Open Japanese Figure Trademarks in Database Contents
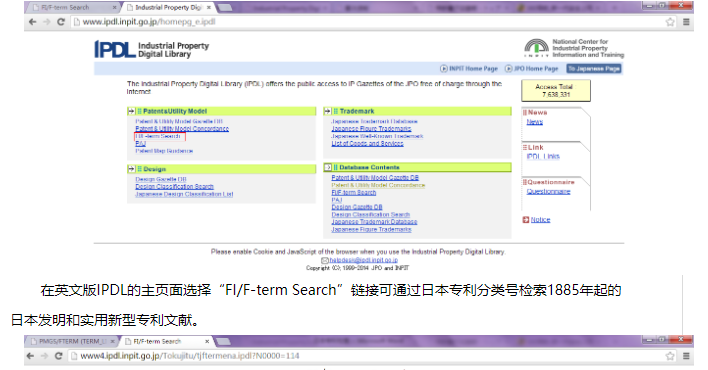Screen dimensions: 708x370 click(x=371, y=229)
